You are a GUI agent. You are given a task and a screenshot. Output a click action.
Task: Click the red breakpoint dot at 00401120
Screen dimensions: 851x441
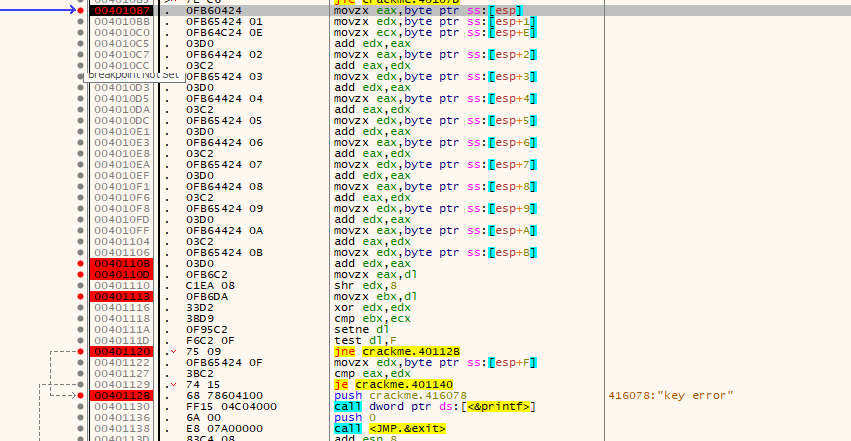click(81, 351)
